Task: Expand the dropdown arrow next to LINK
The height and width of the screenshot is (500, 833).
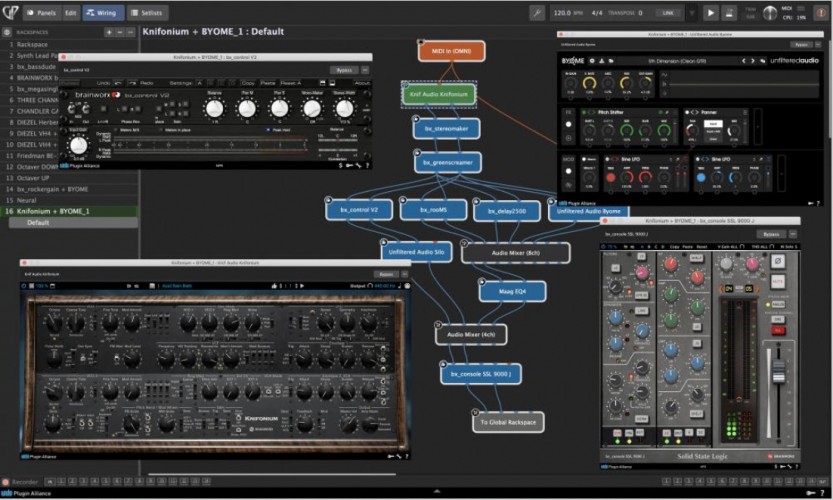Action: point(692,13)
